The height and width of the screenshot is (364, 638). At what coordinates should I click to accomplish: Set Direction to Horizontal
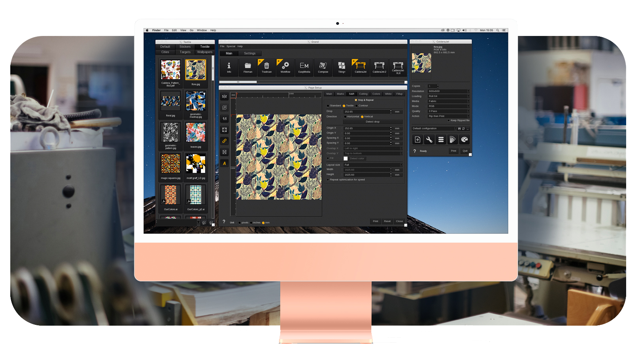tap(345, 117)
